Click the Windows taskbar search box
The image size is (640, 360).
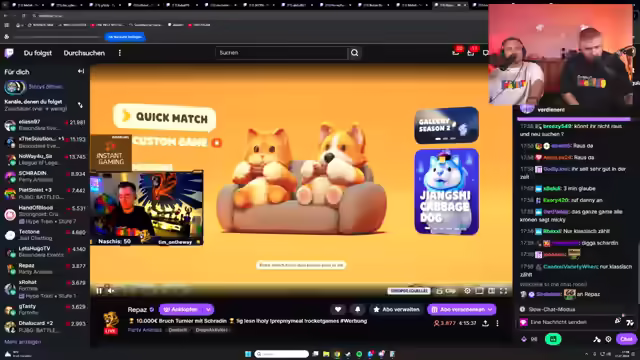point(282,354)
